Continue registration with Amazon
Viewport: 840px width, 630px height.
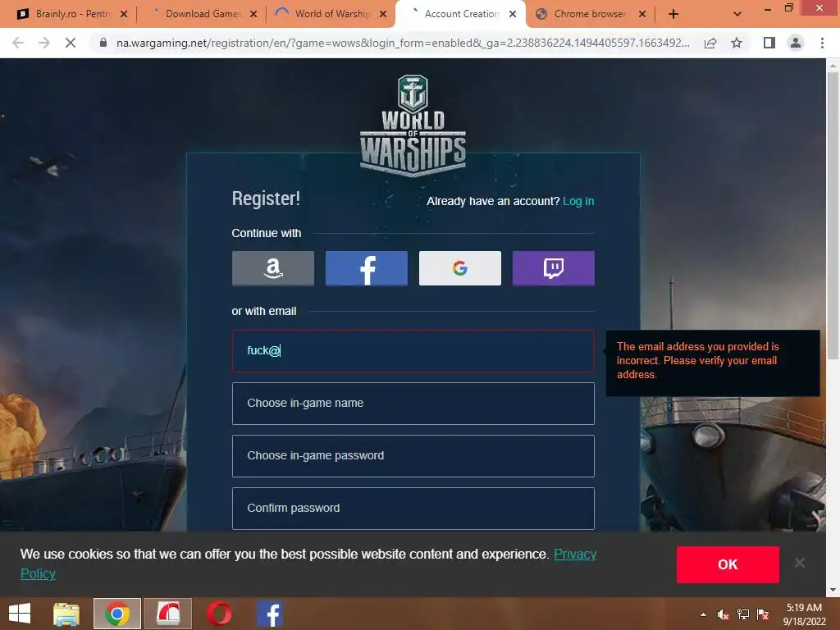(272, 268)
